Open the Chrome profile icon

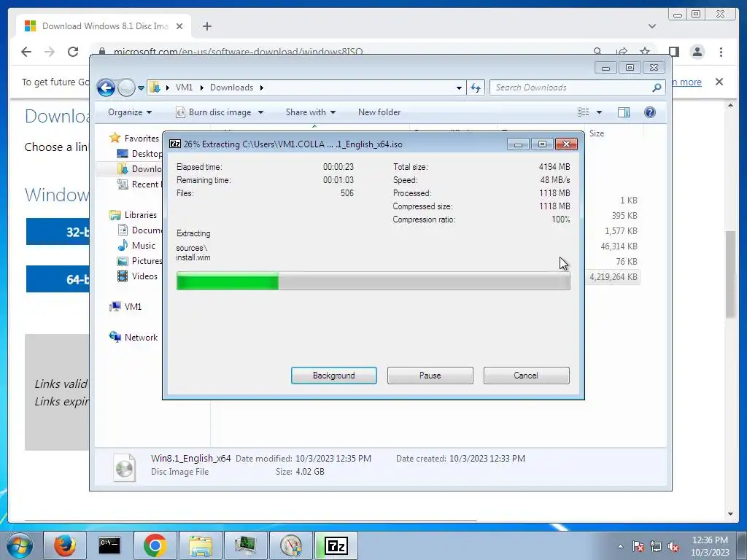[x=697, y=52]
